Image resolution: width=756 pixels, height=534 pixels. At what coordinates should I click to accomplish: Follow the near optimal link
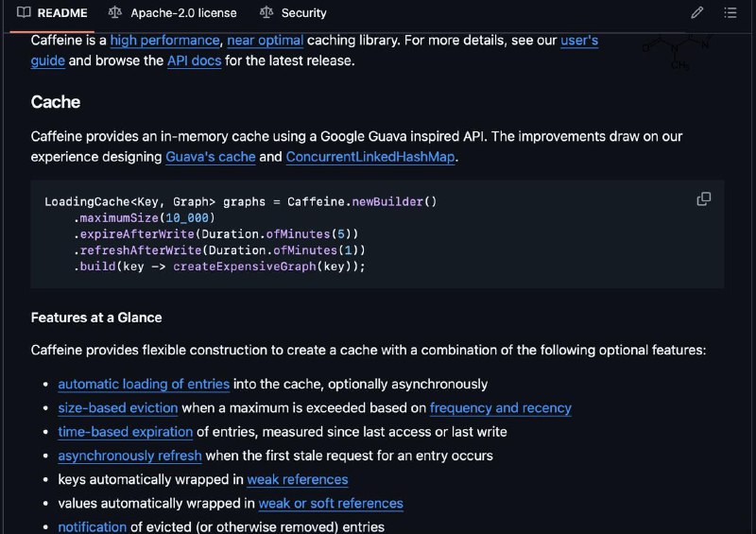266,40
